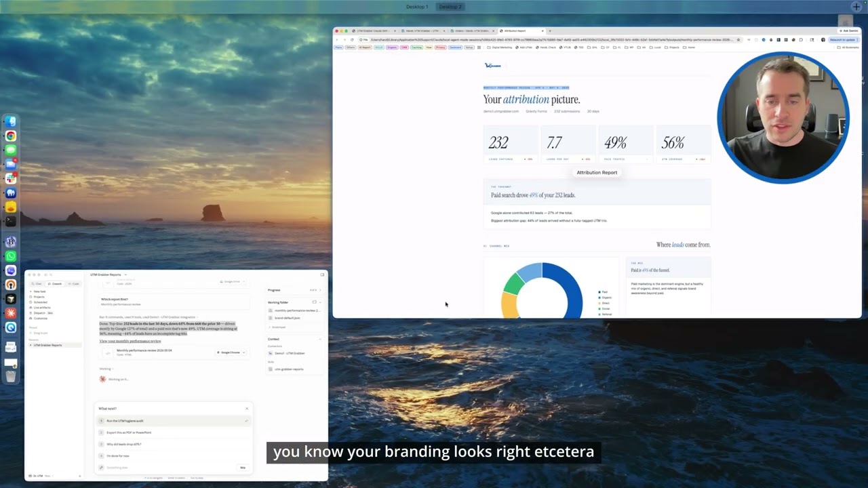Open Terminal from the Dock
The width and height of the screenshot is (868, 488).
click(11, 222)
